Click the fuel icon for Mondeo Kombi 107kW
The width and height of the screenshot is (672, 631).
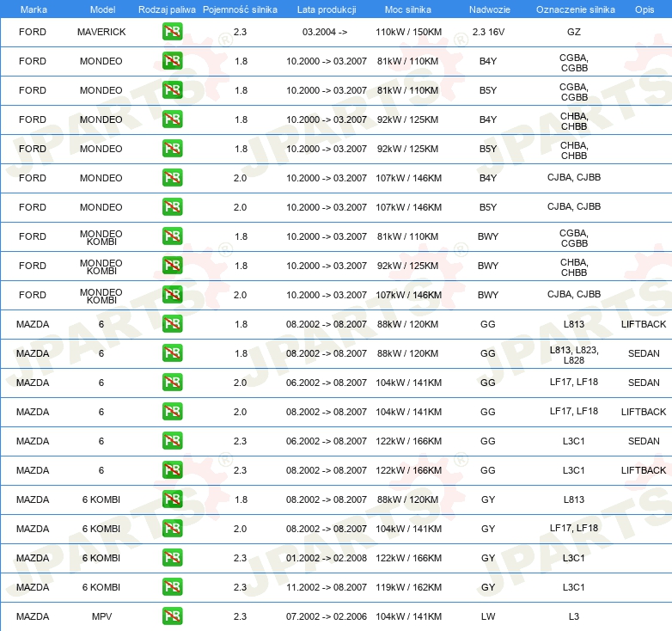[172, 295]
